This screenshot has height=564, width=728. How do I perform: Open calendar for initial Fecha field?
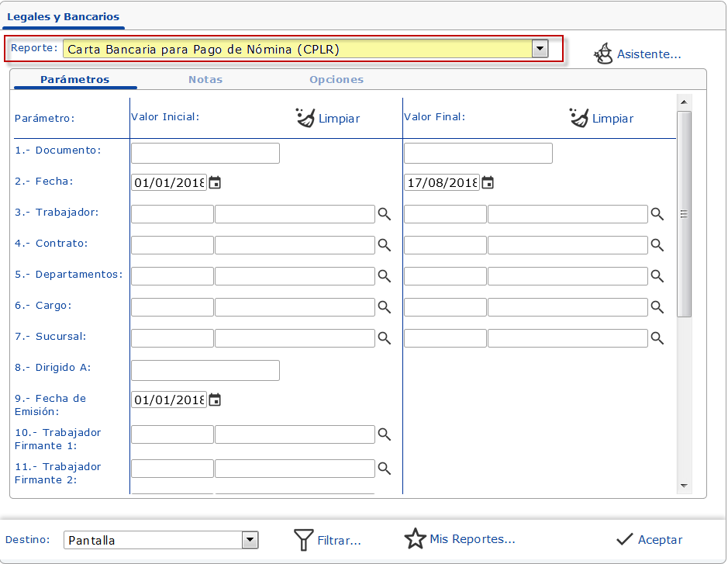(216, 183)
